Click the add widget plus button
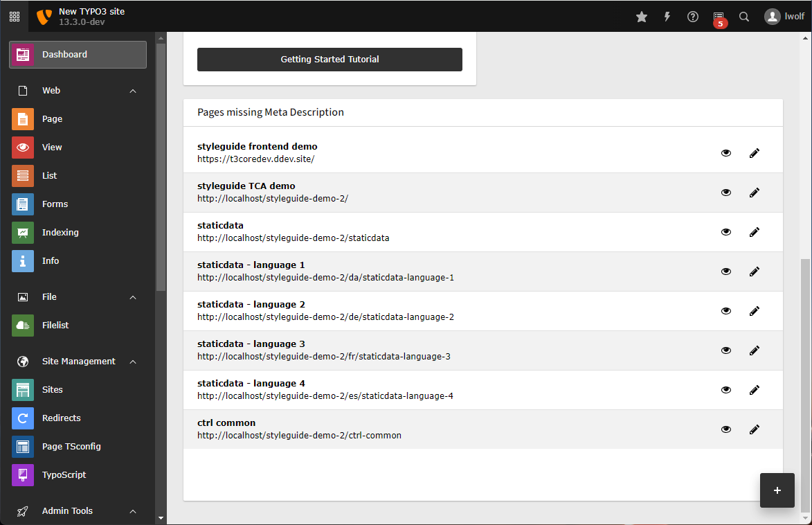812x525 pixels. pyautogui.click(x=777, y=490)
